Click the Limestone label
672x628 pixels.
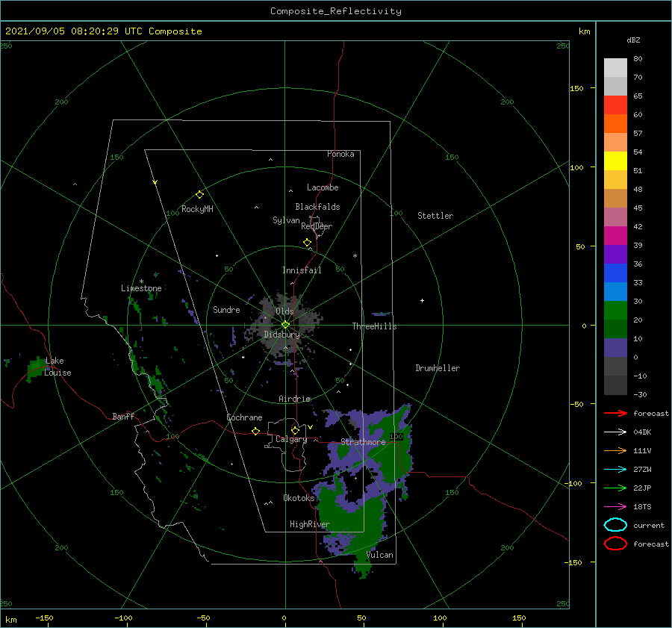(x=141, y=288)
